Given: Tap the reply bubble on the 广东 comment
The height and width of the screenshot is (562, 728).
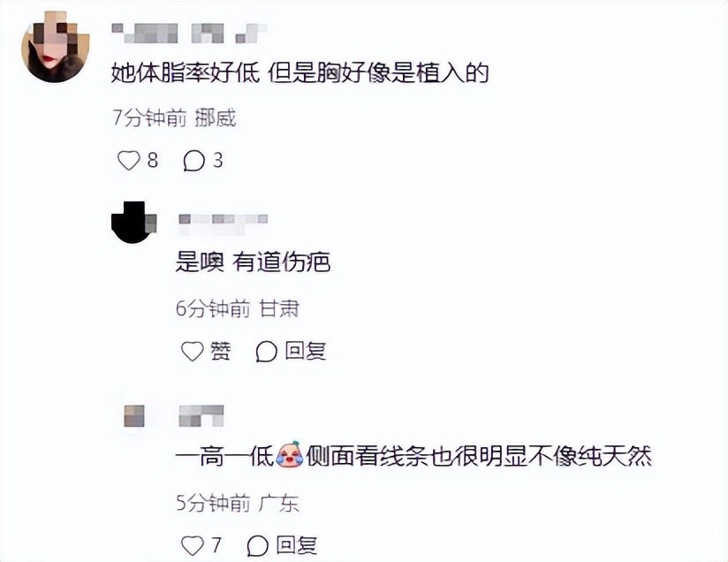Looking at the screenshot, I should [258, 546].
